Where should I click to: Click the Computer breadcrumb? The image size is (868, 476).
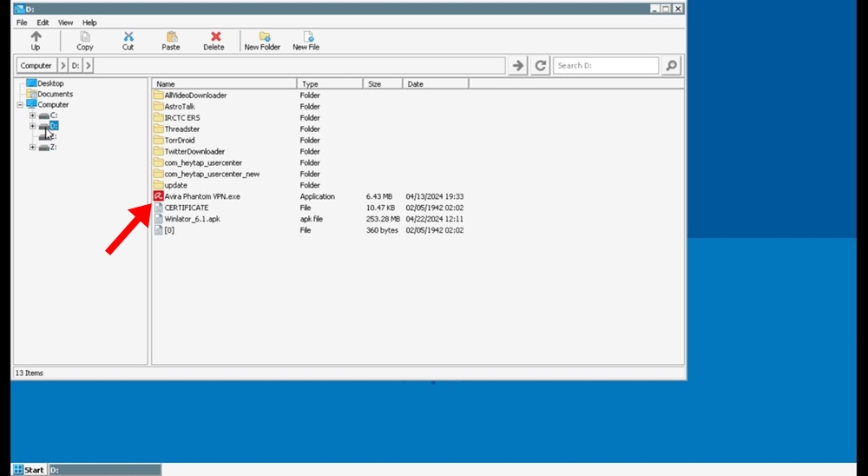[36, 65]
